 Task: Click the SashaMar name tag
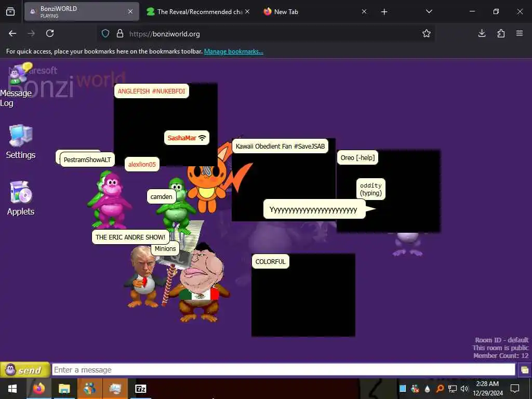[187, 138]
